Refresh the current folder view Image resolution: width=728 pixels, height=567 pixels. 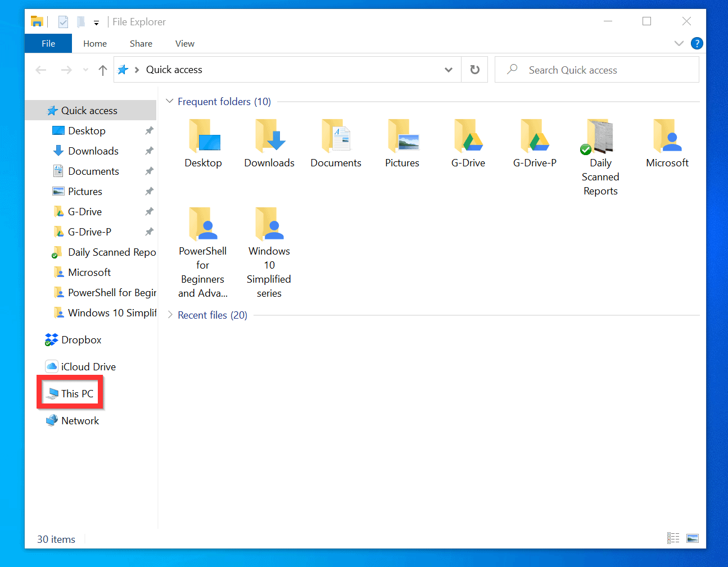click(x=474, y=69)
